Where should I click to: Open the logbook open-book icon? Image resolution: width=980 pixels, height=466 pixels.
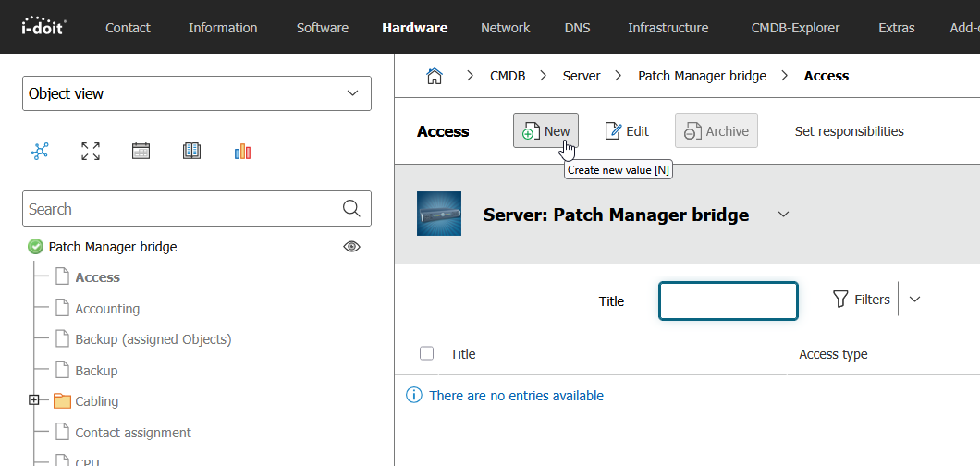click(x=192, y=151)
